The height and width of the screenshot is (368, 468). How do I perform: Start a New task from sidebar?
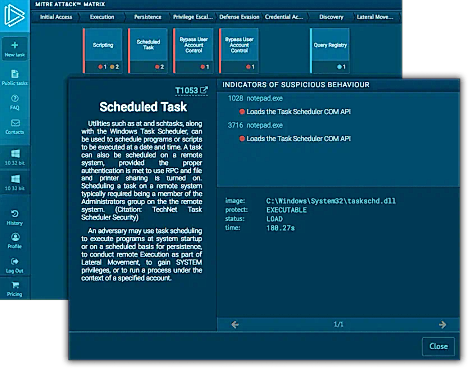[15, 49]
